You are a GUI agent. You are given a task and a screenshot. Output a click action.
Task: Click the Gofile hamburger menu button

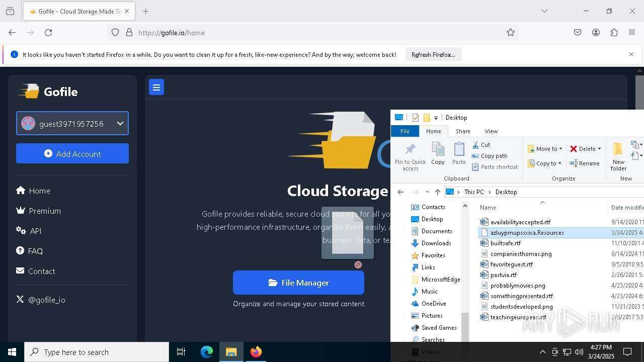(x=156, y=87)
